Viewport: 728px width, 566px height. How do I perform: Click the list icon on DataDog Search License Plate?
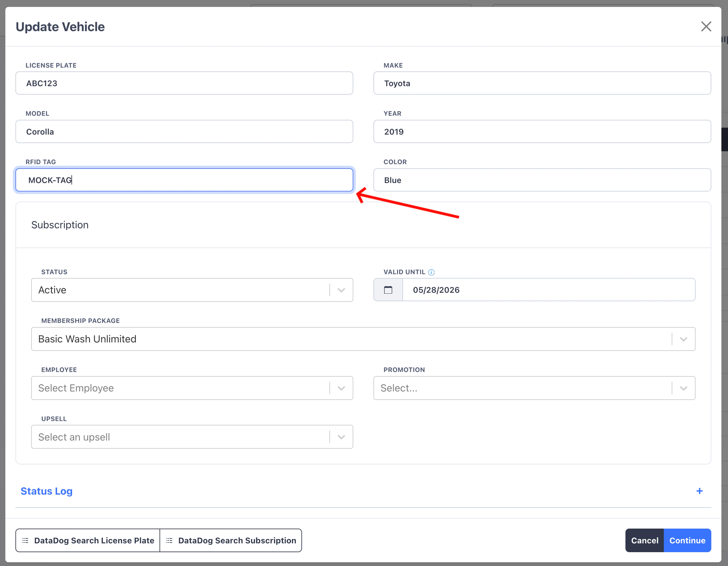pos(25,540)
